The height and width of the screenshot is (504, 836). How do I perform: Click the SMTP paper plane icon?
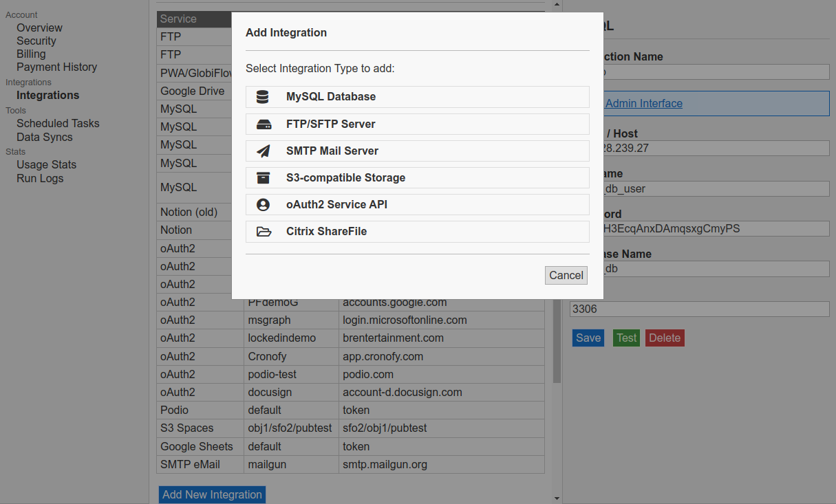point(264,151)
